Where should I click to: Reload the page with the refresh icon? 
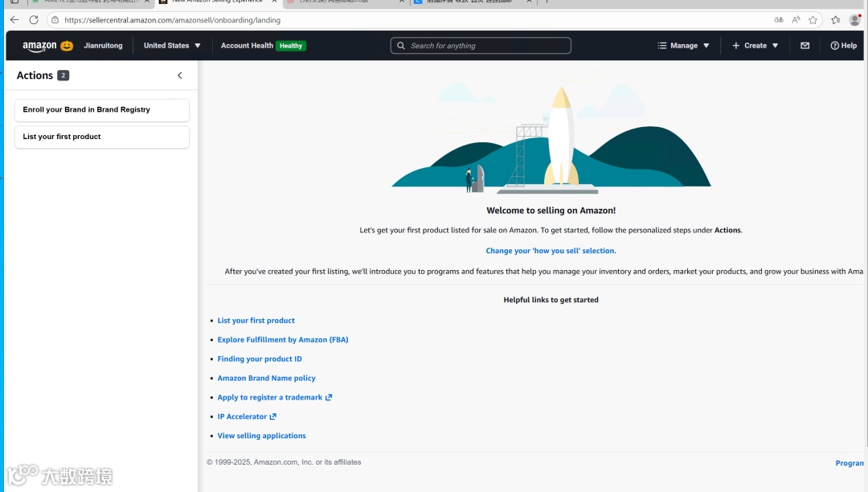34,20
